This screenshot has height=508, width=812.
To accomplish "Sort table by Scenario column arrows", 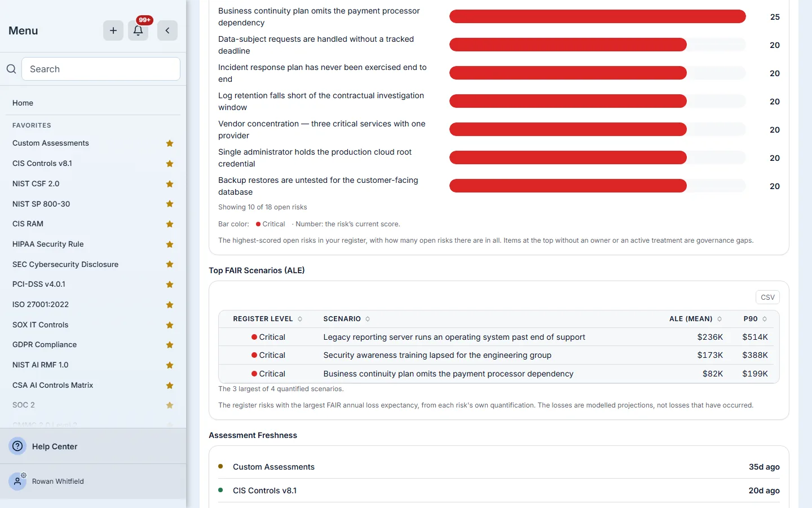I will (x=368, y=319).
